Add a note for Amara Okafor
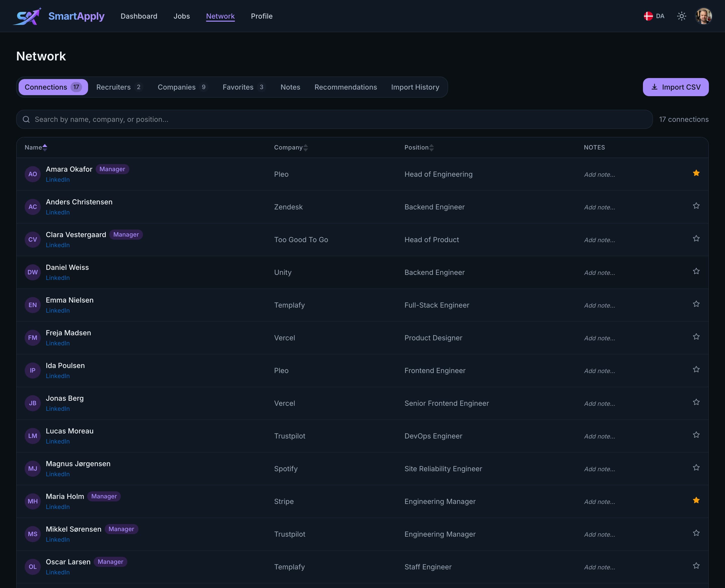Screen dimensions: 725x588 click(x=599, y=174)
